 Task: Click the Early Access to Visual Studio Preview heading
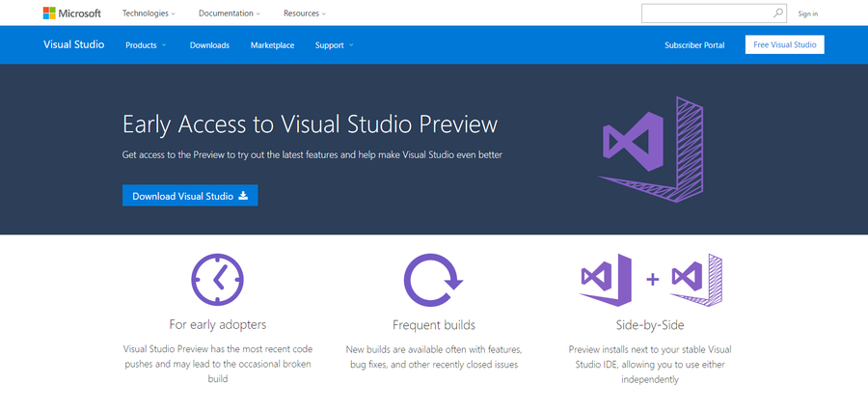(310, 124)
